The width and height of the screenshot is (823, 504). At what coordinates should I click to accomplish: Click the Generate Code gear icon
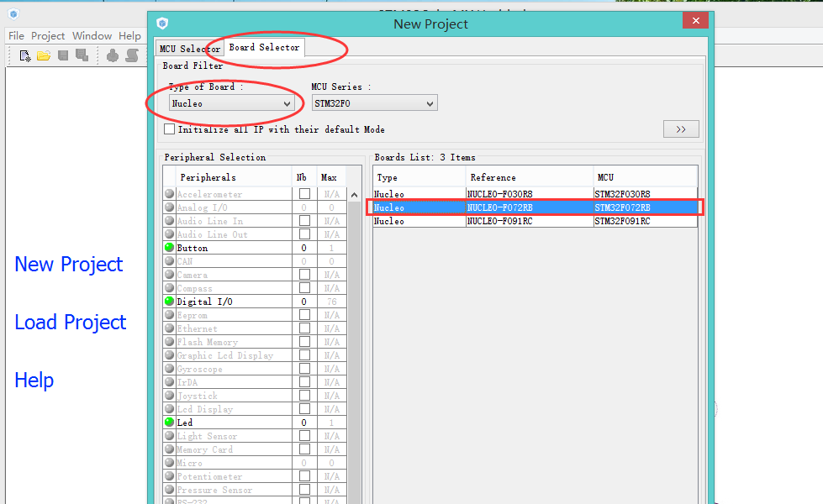[x=113, y=55]
